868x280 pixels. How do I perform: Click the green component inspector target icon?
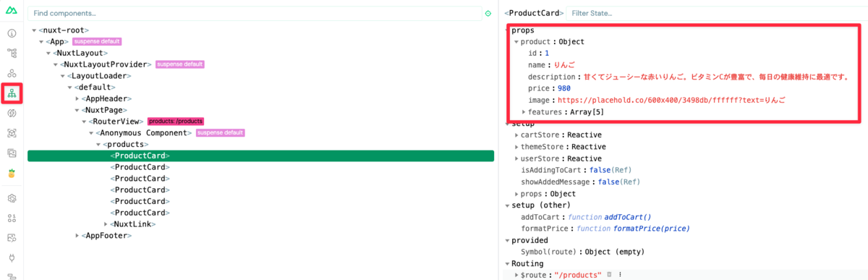[488, 13]
